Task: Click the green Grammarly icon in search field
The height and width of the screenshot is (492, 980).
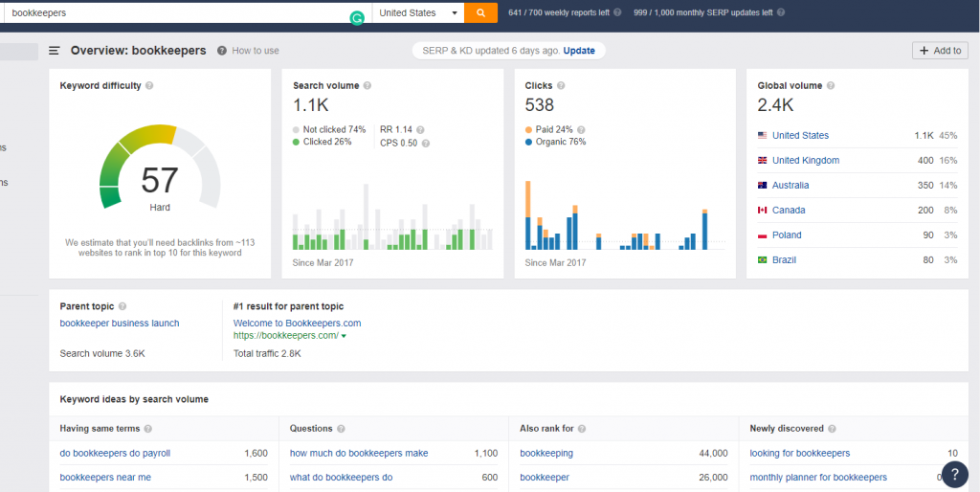Action: coord(357,19)
